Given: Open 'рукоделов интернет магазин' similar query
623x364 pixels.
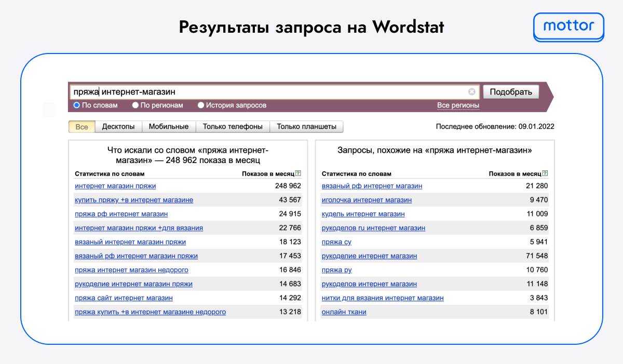Looking at the screenshot, I should click(370, 284).
